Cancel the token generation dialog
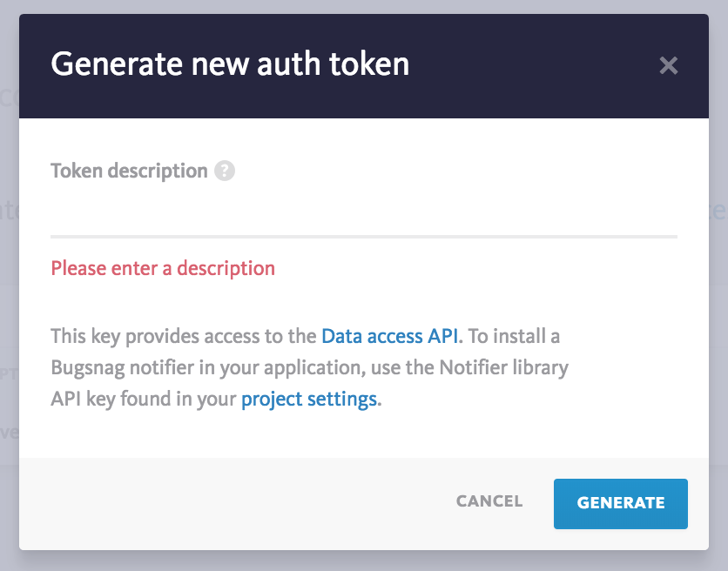 pyautogui.click(x=489, y=501)
